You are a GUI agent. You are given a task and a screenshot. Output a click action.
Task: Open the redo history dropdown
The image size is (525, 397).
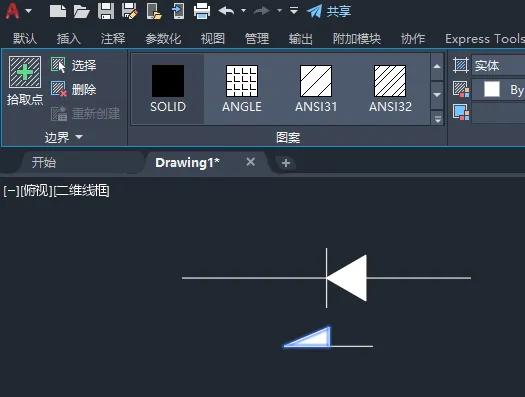[279, 11]
